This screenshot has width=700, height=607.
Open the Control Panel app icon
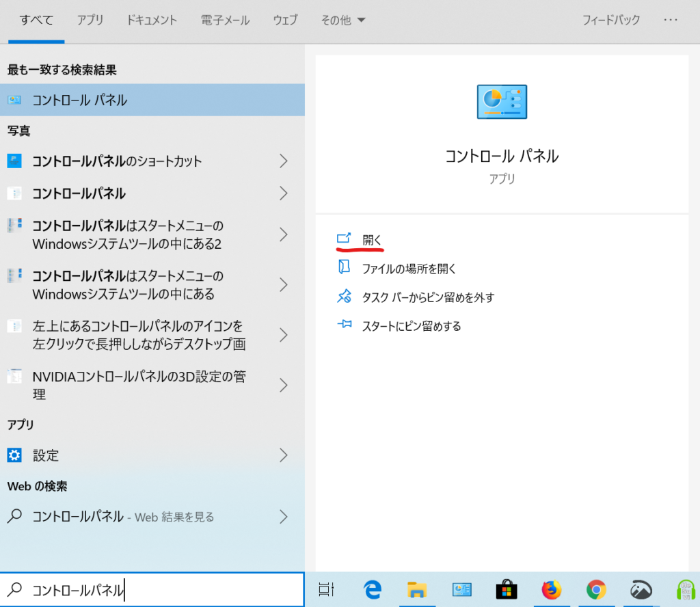502,100
